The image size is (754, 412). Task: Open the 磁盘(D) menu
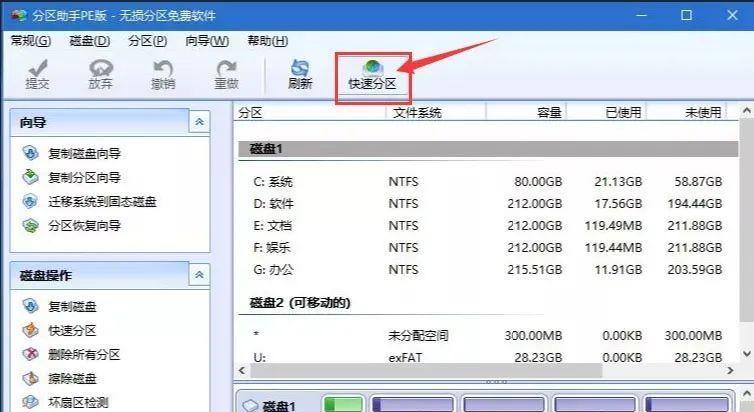(x=89, y=41)
